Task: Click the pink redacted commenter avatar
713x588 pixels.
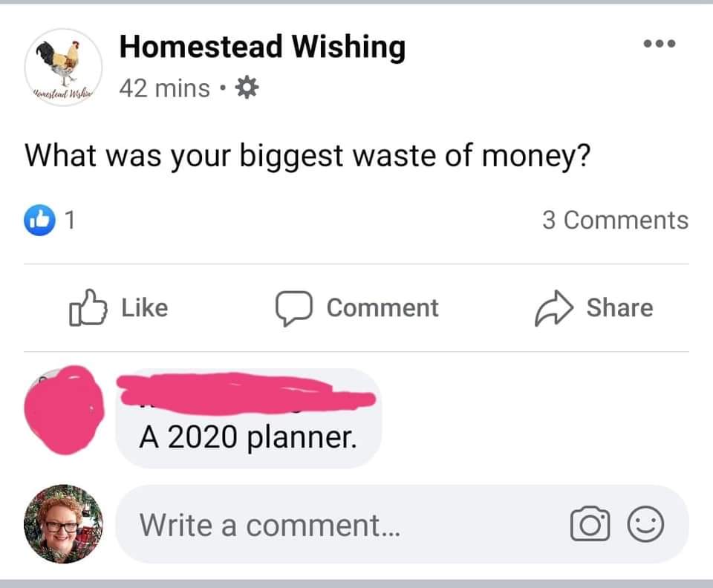Action: [x=63, y=408]
